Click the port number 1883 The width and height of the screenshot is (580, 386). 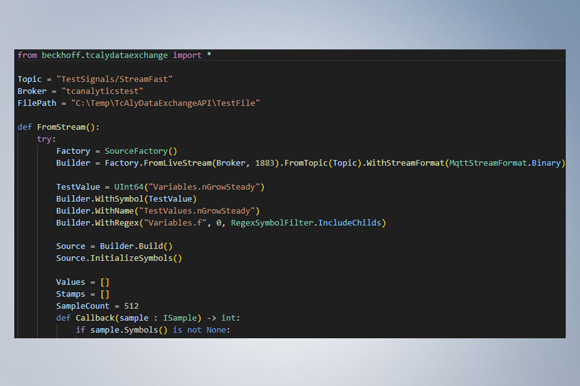265,163
